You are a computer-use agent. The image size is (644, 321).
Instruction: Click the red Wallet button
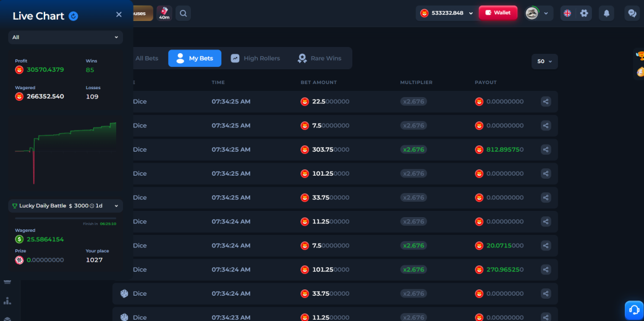coord(498,13)
